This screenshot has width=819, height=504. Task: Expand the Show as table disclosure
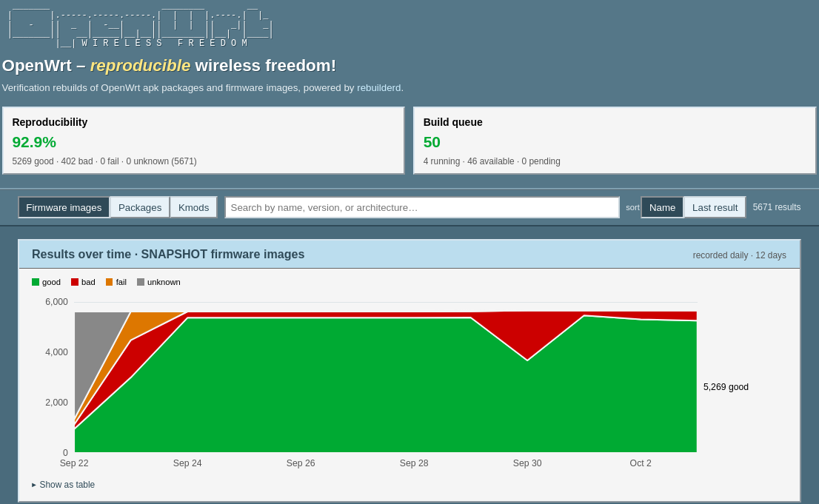pyautogui.click(x=63, y=485)
